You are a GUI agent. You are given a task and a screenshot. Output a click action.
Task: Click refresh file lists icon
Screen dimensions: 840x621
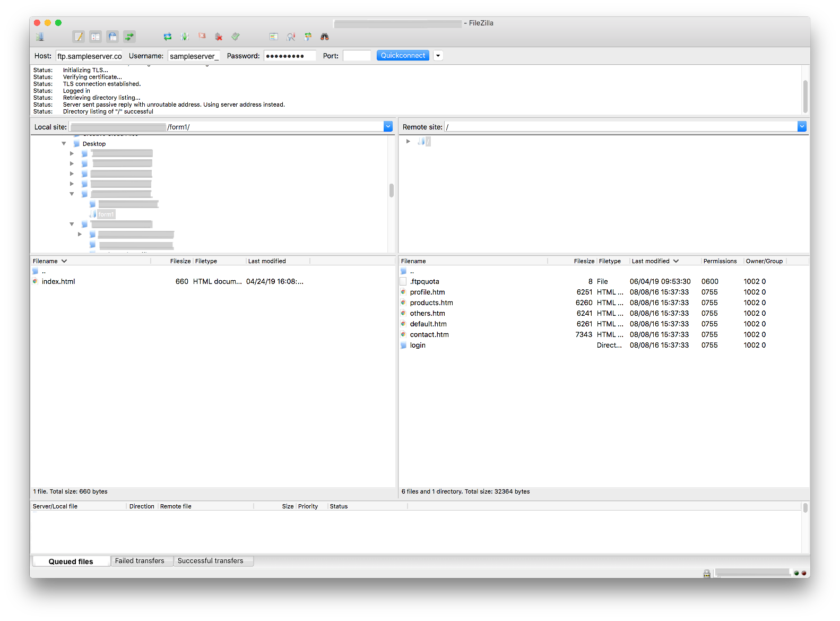[168, 37]
